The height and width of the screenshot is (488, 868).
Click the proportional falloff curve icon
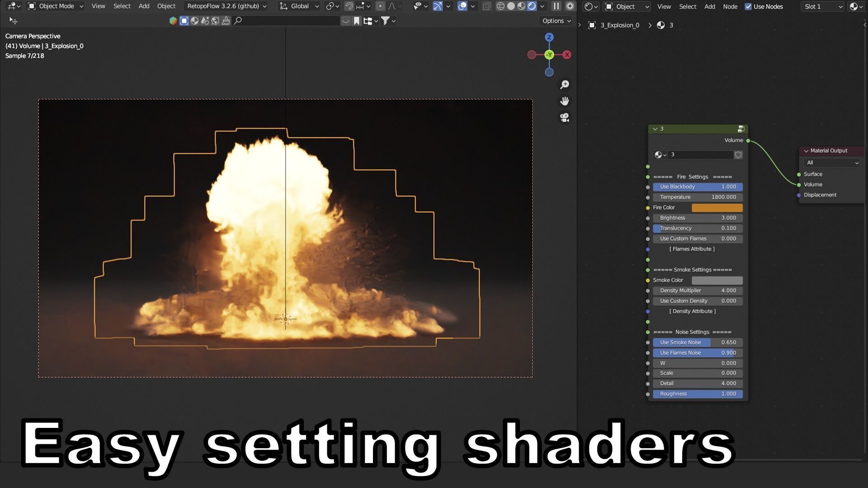pyautogui.click(x=392, y=6)
